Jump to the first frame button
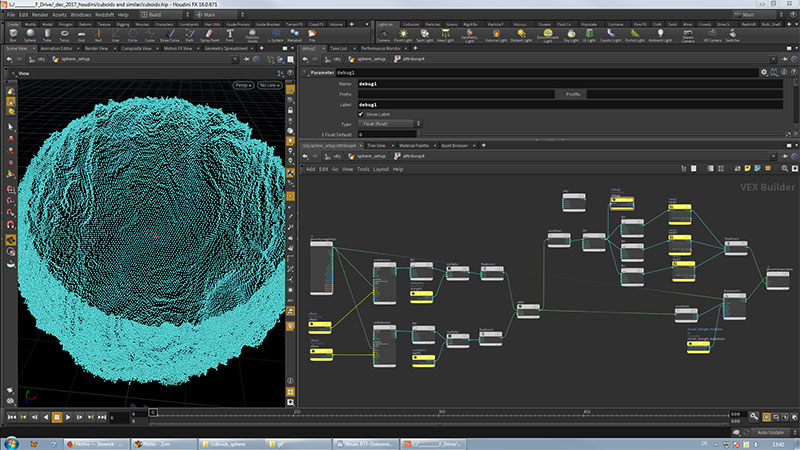The height and width of the screenshot is (450, 800). click(x=12, y=417)
